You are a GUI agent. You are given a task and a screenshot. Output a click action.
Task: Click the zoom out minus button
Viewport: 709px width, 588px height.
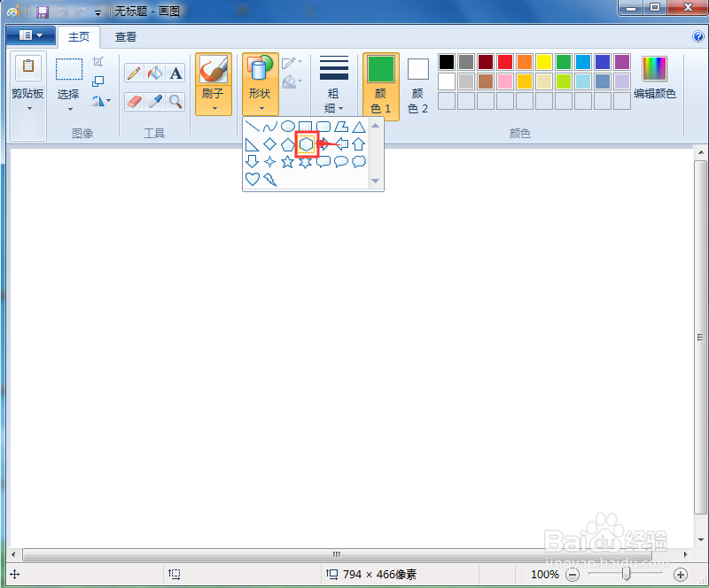[x=573, y=575]
